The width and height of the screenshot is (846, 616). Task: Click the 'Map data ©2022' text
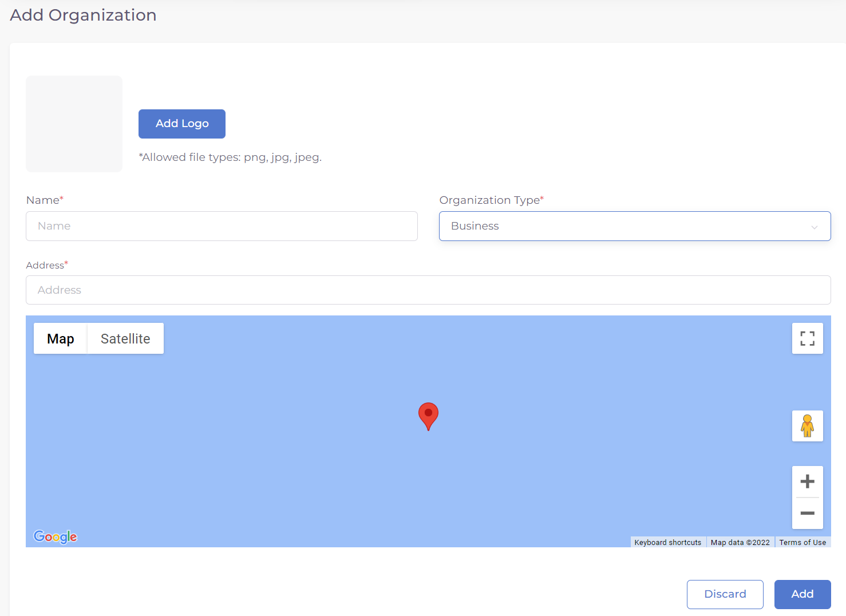(x=740, y=542)
